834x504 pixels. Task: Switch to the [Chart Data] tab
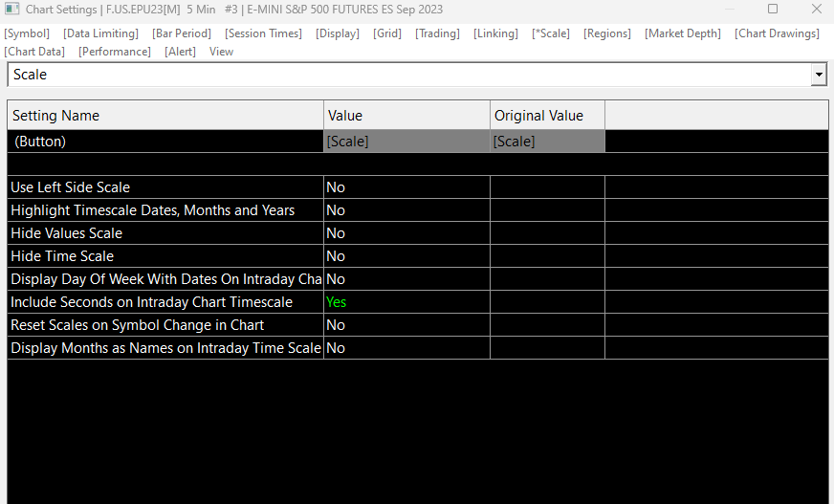pyautogui.click(x=34, y=52)
